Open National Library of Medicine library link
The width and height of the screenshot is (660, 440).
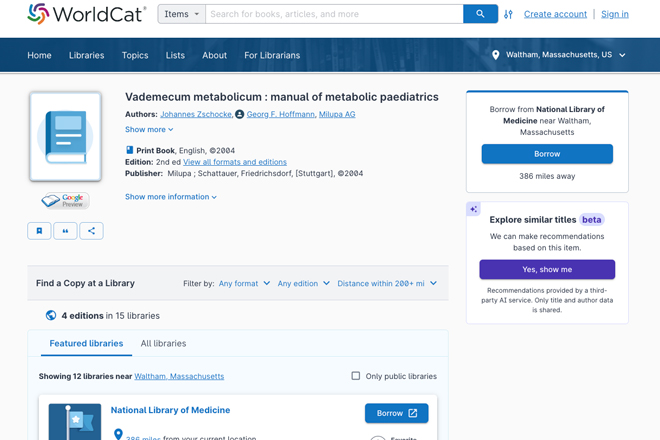coord(170,410)
